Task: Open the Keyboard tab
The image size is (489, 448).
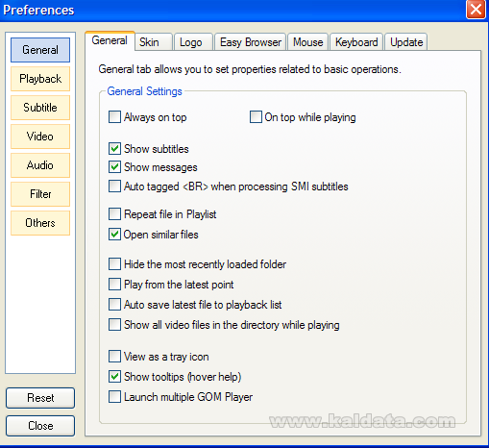Action: click(x=356, y=42)
